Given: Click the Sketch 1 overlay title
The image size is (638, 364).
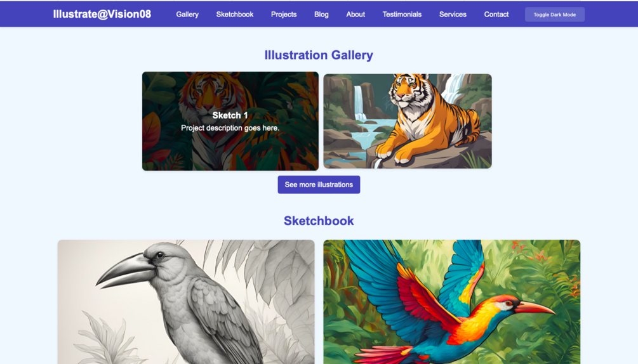Looking at the screenshot, I should click(230, 115).
